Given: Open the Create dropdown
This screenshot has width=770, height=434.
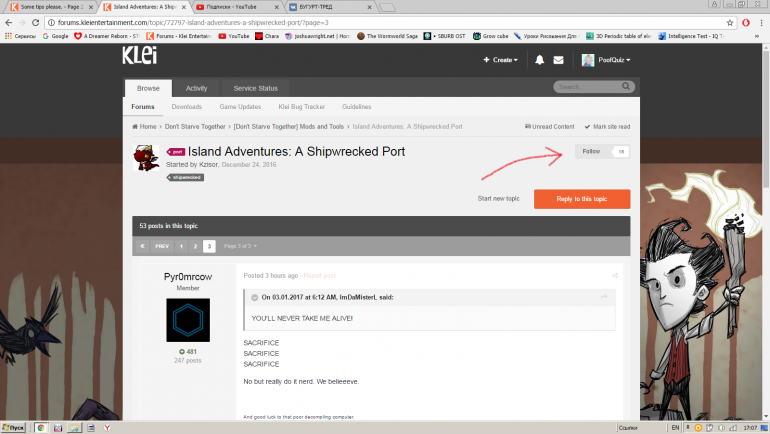Looking at the screenshot, I should (500, 60).
